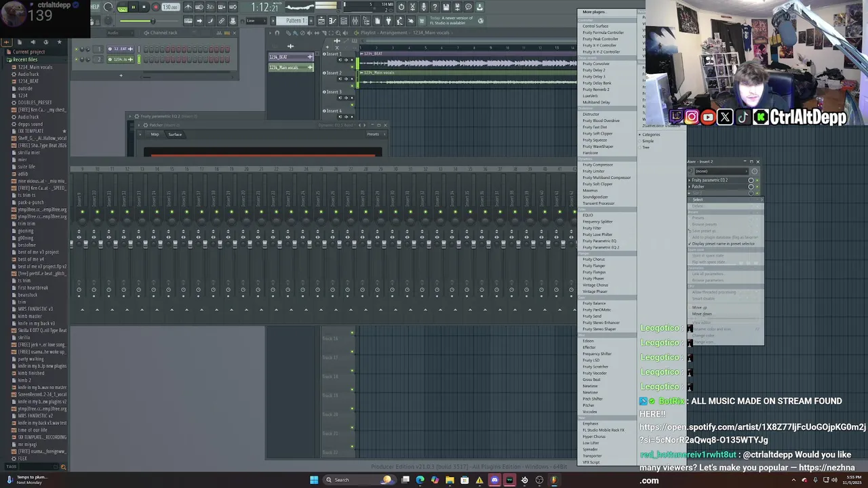Click the record button in transport bar

click(x=155, y=7)
